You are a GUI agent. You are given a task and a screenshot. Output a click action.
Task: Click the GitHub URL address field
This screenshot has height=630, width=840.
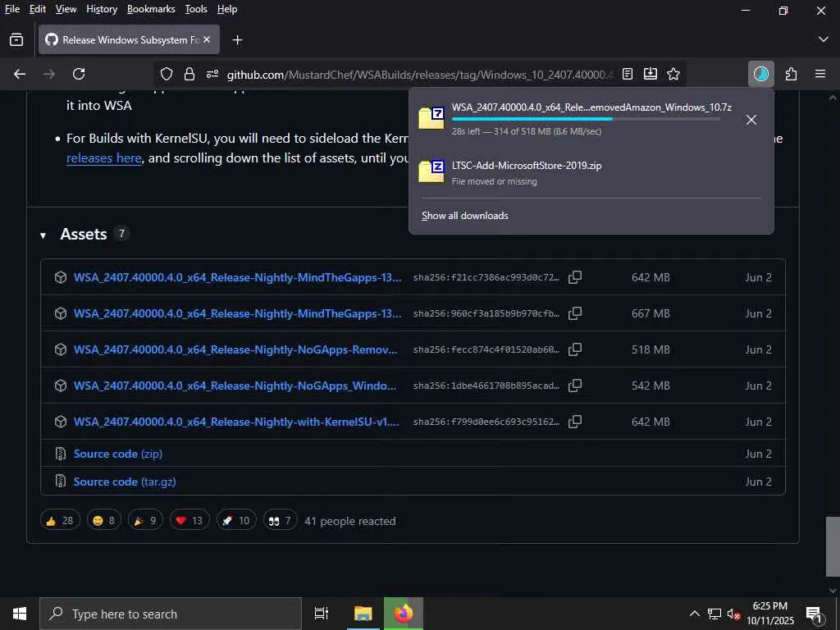tap(419, 75)
